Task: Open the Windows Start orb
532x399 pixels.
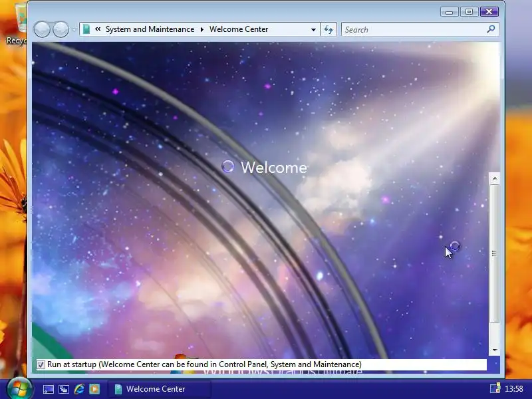Action: click(19, 389)
